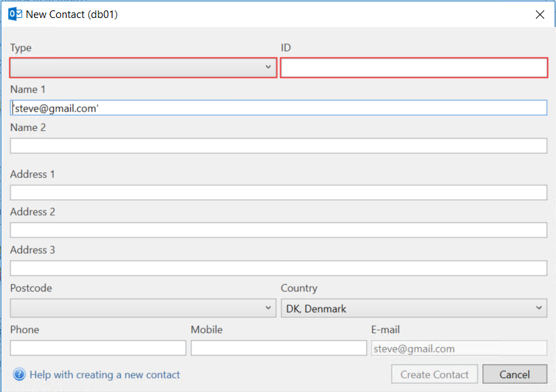The height and width of the screenshot is (392, 556).
Task: Close the New Contact dialog window
Action: click(x=540, y=14)
